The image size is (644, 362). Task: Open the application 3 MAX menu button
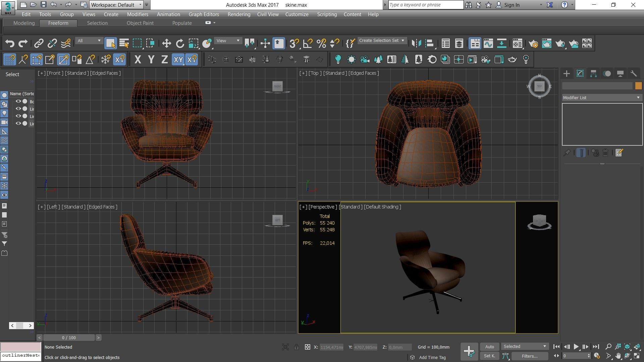(8, 8)
